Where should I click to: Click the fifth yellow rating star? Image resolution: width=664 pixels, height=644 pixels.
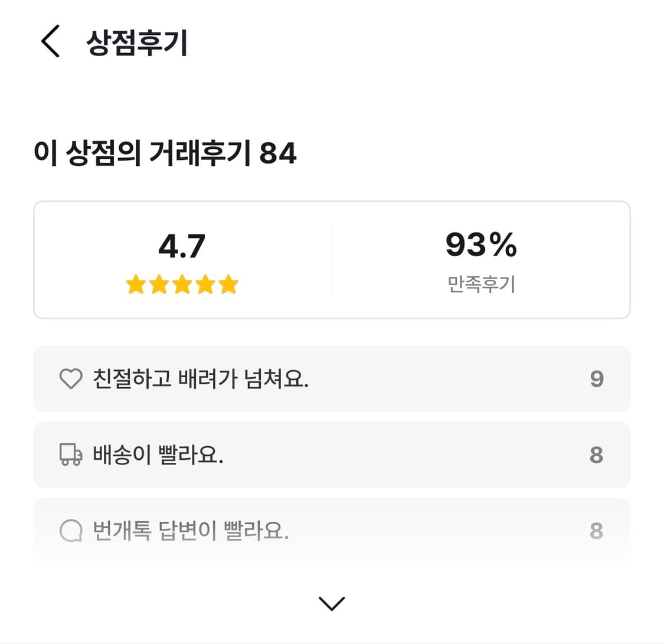click(x=228, y=285)
